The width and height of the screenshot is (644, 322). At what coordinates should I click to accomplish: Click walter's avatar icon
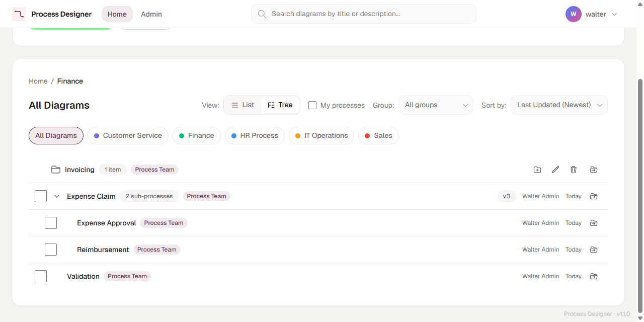pyautogui.click(x=574, y=14)
